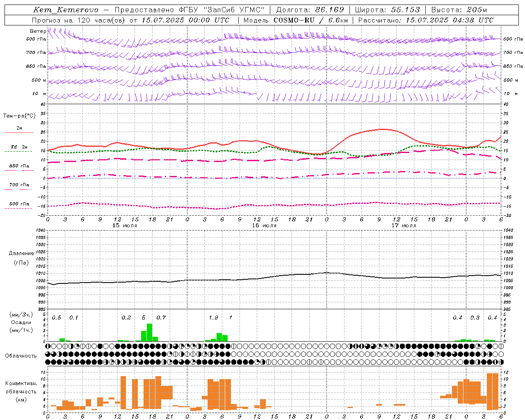Click the 3-hour precipitation value 0.1
Viewport: 525px width, 420px height.
(x=74, y=318)
